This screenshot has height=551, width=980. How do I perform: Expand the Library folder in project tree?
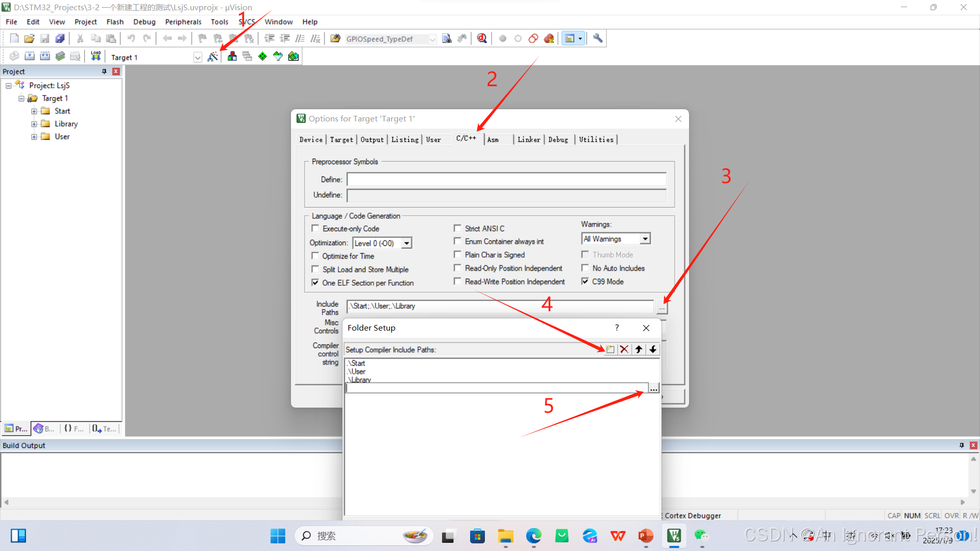(34, 124)
